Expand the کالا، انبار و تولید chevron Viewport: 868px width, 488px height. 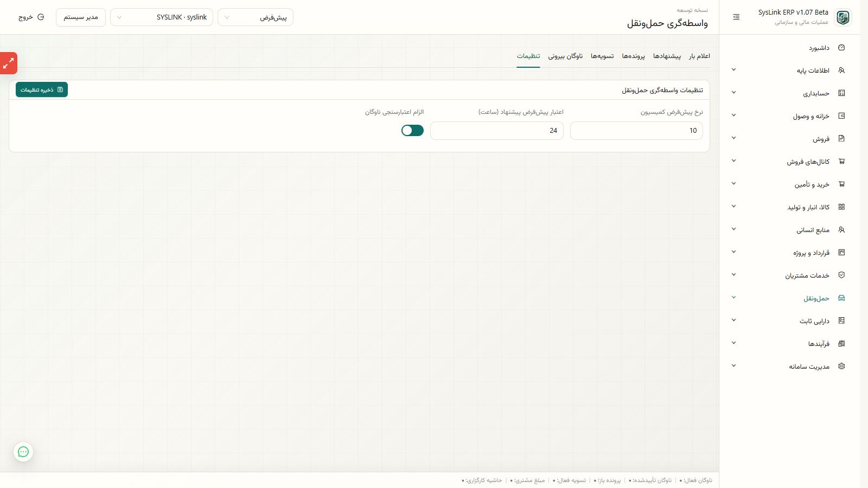coord(733,207)
